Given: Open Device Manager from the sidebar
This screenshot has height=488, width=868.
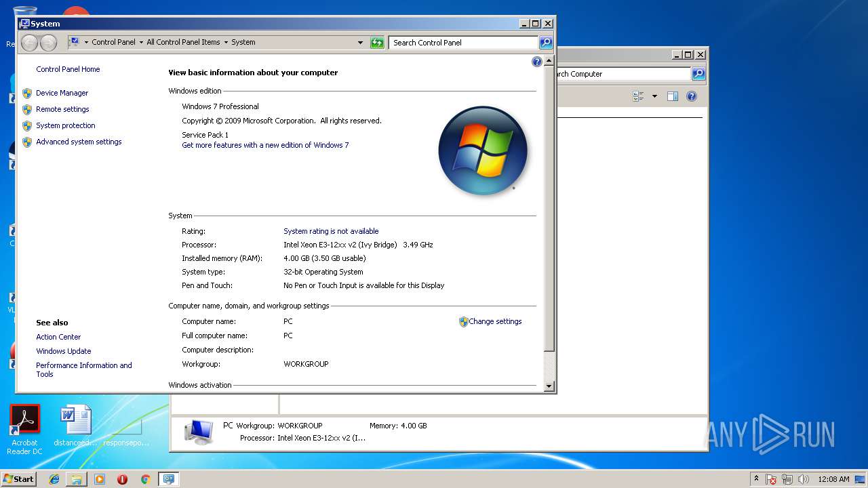Looking at the screenshot, I should click(x=62, y=93).
